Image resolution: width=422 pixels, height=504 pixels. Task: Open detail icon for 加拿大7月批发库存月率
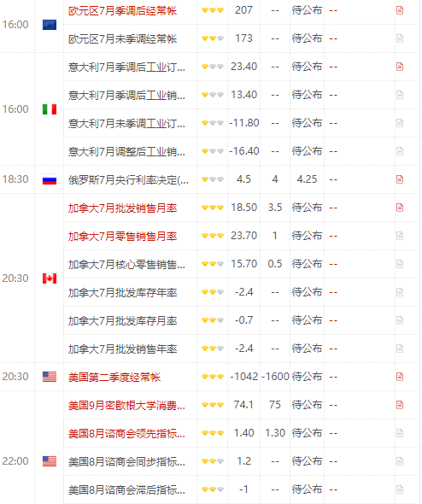pyautogui.click(x=400, y=320)
